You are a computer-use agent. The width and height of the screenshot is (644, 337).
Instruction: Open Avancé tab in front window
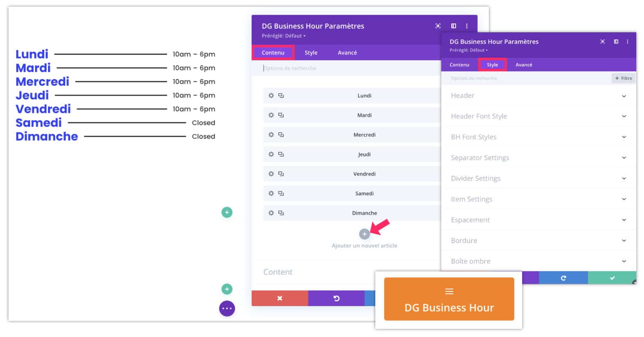(524, 65)
